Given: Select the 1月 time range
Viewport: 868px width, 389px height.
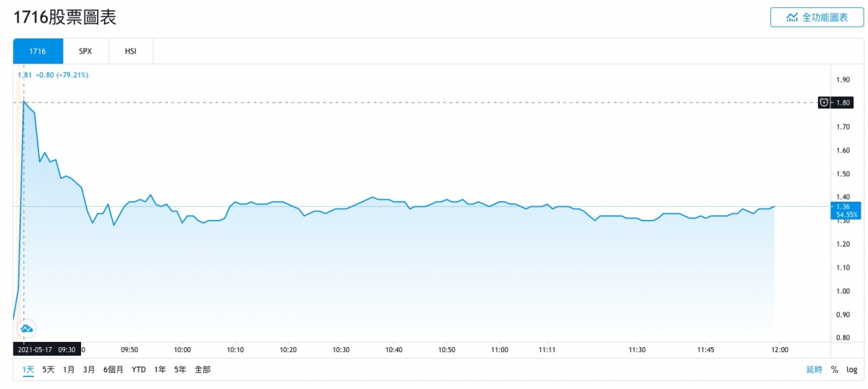Looking at the screenshot, I should pos(69,369).
